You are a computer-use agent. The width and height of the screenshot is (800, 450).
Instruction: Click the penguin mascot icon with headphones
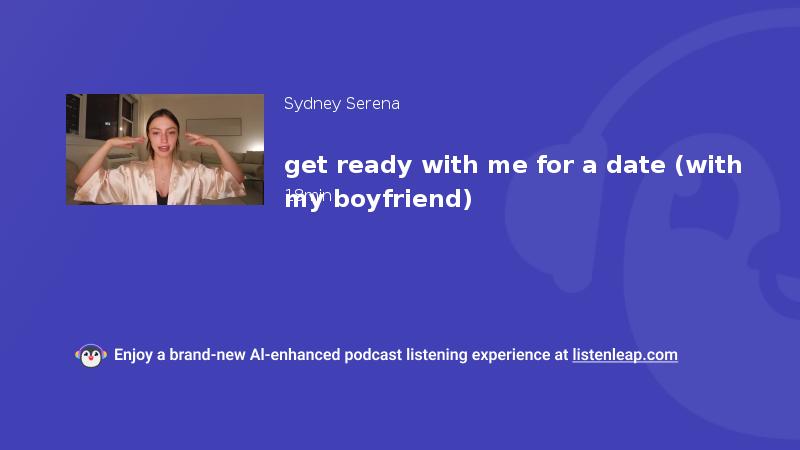click(91, 355)
